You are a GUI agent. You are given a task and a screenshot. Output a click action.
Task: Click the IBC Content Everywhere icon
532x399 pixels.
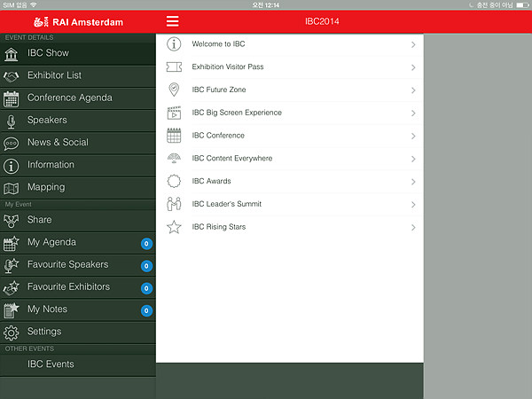[x=174, y=158]
